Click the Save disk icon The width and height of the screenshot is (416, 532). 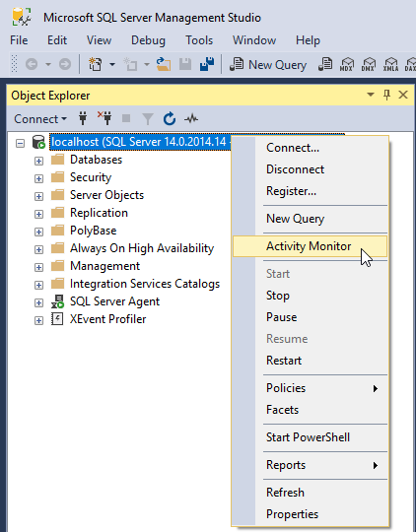(x=185, y=64)
